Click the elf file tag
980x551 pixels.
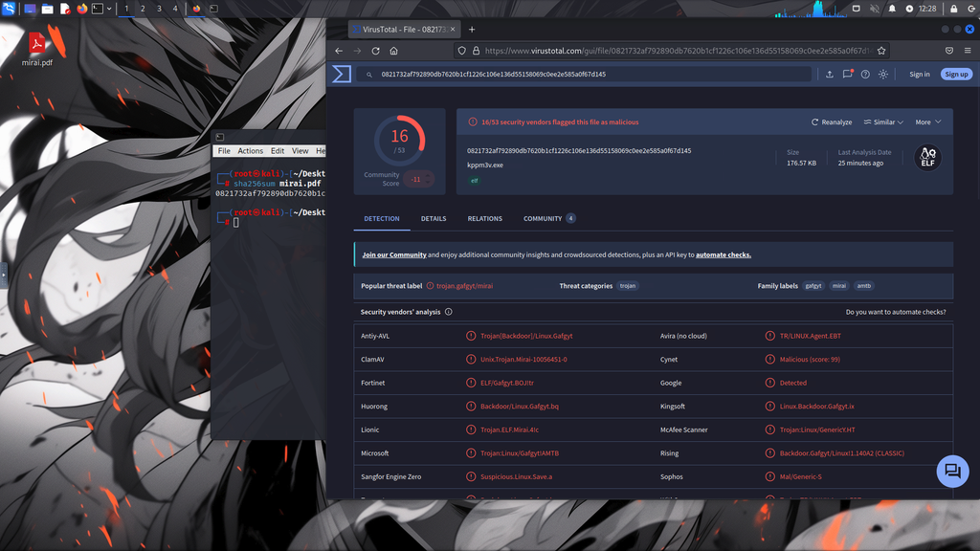475,181
